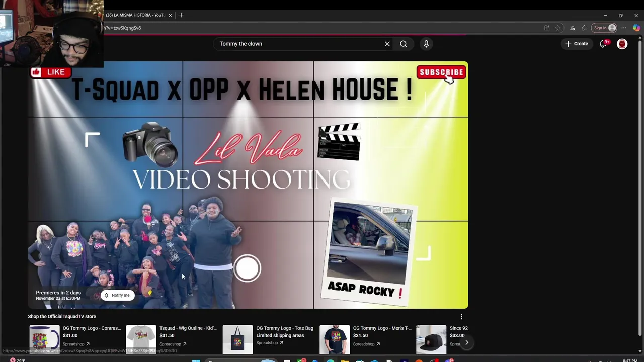Screen dimensions: 644x362
Task: Click the 'November 23 at 6:30 PM' text
Action: click(58, 298)
